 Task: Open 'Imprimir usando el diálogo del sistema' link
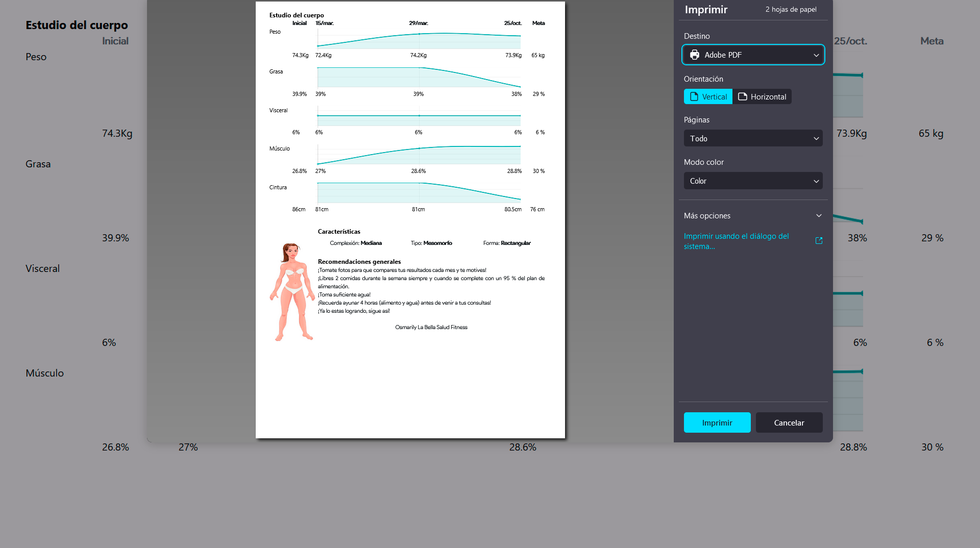pos(736,241)
